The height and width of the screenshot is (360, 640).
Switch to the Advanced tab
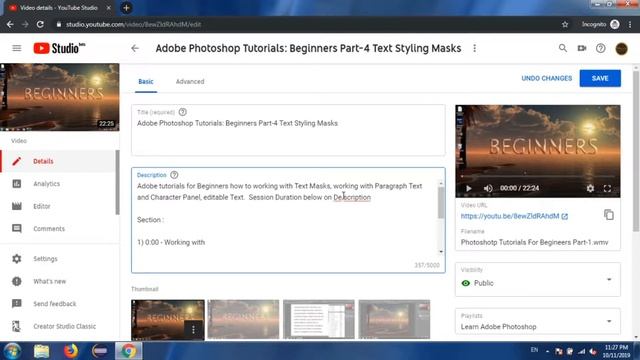[190, 82]
